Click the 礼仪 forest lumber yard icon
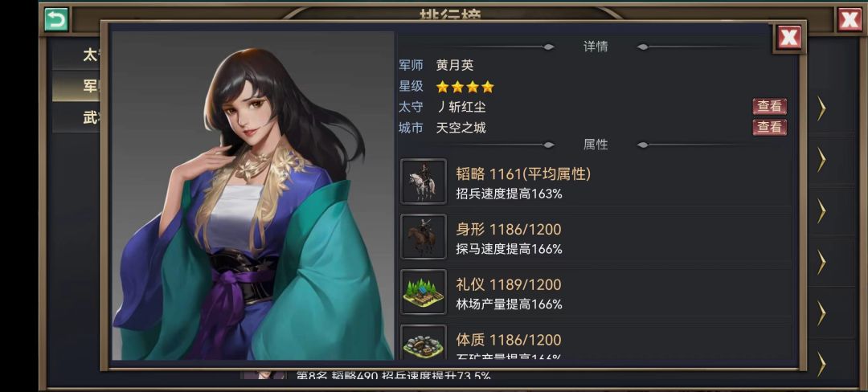 [424, 292]
